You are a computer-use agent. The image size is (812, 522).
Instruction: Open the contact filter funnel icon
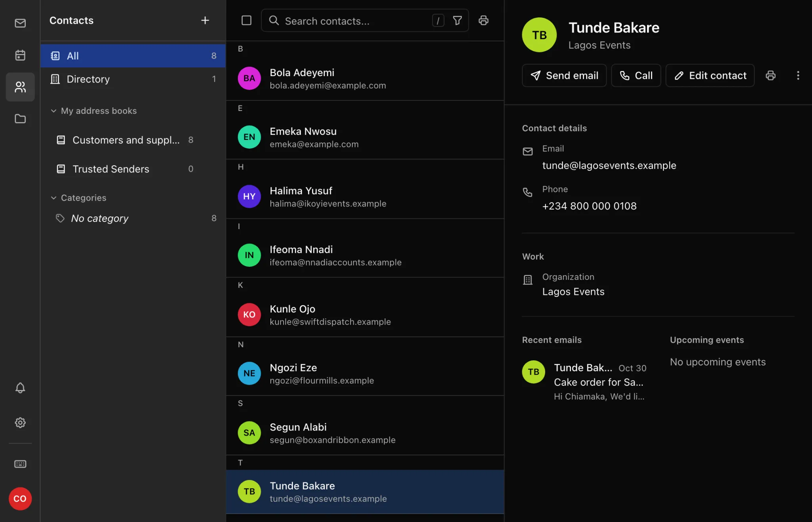click(x=457, y=21)
